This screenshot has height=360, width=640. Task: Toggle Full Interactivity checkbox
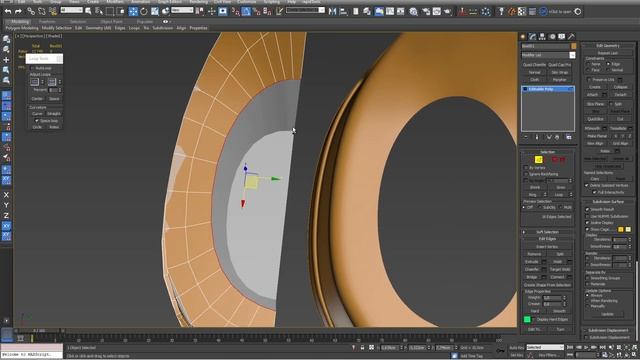594,192
